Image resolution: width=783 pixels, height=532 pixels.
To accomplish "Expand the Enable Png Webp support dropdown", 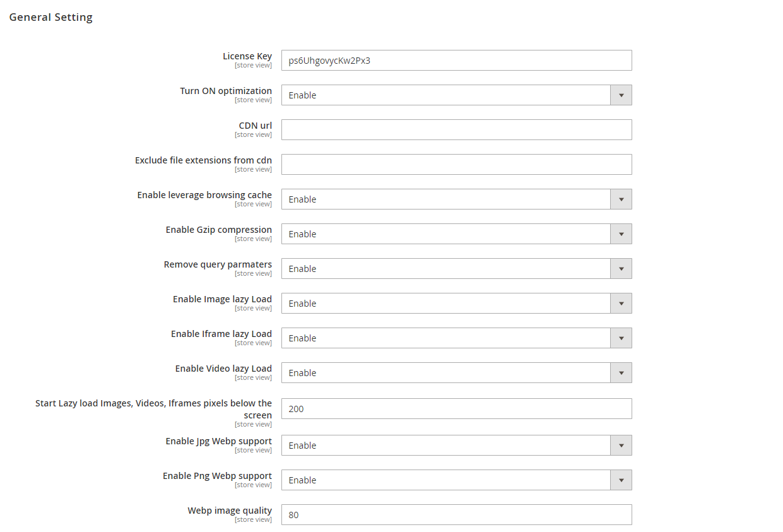I will [445, 480].
